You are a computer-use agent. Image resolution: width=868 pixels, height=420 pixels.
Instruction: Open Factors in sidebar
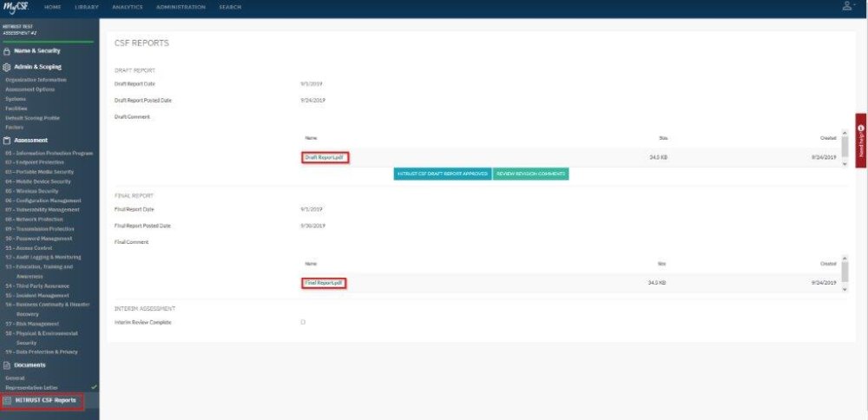pyautogui.click(x=15, y=128)
